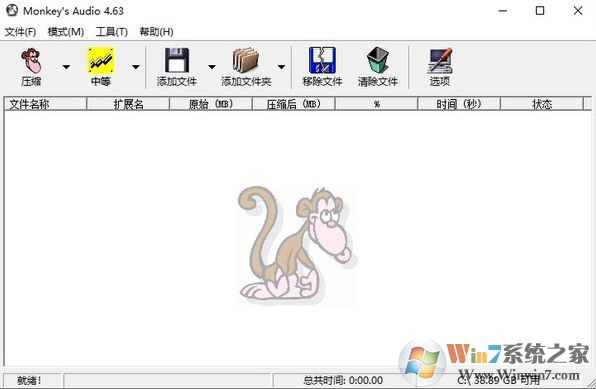596x389 pixels.
Task: Click the 时间 (秒) column header
Action: [459, 104]
